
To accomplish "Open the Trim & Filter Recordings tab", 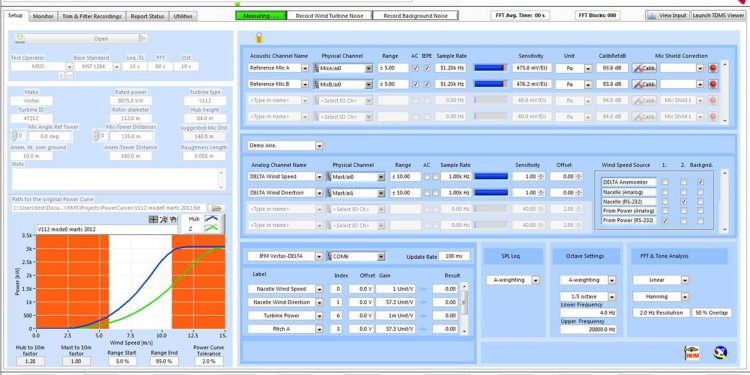I will [92, 16].
